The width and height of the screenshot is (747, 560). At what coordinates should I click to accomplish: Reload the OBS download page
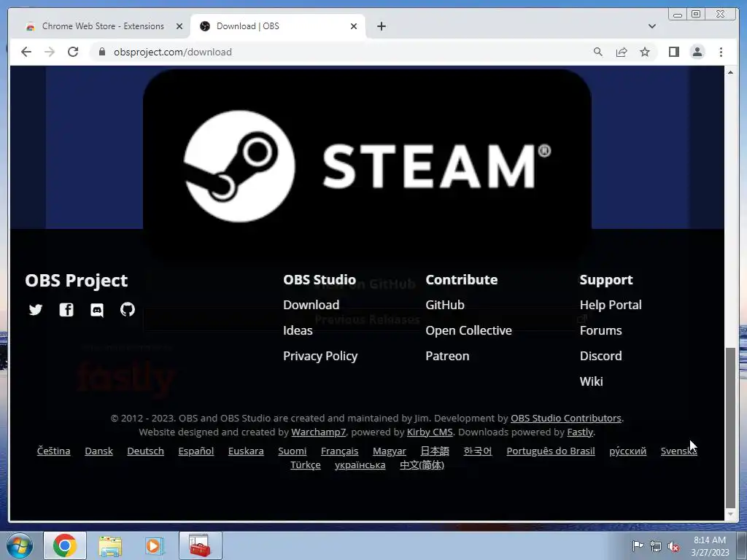click(73, 52)
